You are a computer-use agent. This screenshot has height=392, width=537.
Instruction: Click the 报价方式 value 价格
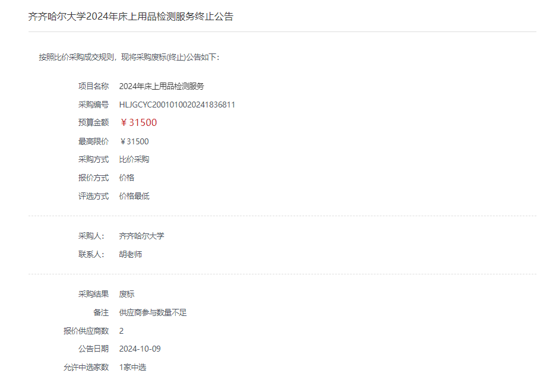[x=127, y=178]
